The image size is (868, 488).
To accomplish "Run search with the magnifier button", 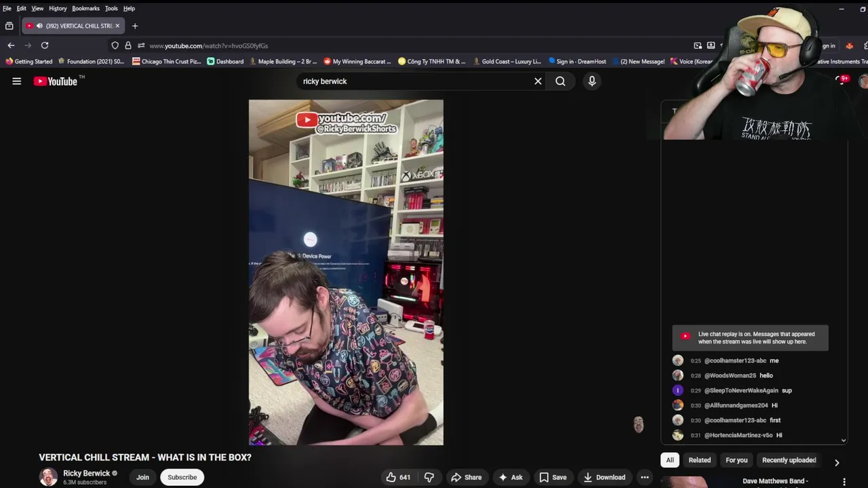I will coord(560,81).
